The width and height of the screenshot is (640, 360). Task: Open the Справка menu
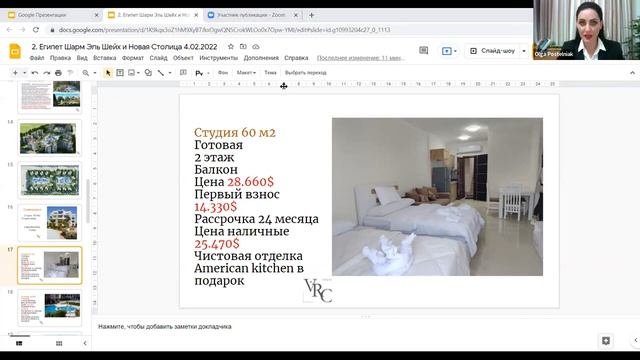coord(296,58)
